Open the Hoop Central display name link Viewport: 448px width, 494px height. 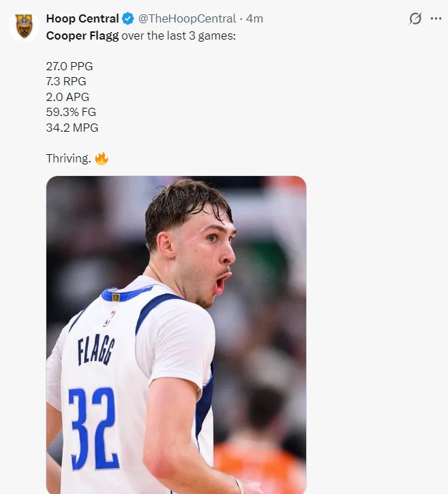click(82, 18)
